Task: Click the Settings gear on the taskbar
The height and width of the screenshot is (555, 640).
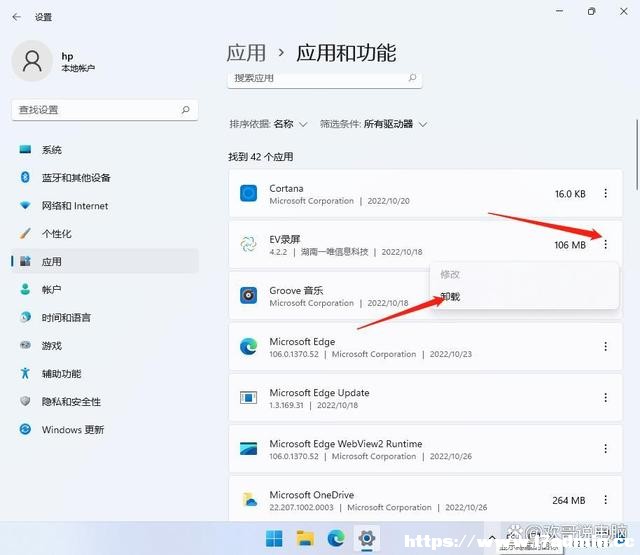Action: pyautogui.click(x=367, y=539)
